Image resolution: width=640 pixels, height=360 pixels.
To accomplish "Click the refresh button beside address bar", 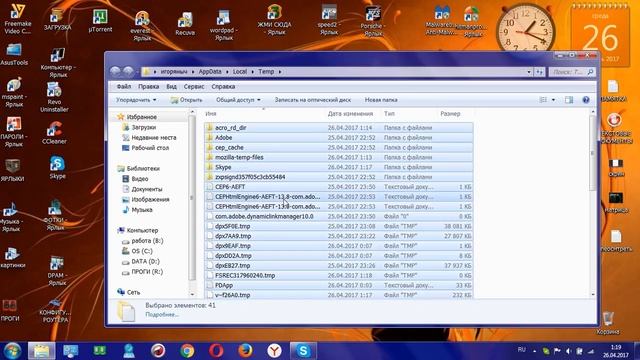I will [x=540, y=72].
